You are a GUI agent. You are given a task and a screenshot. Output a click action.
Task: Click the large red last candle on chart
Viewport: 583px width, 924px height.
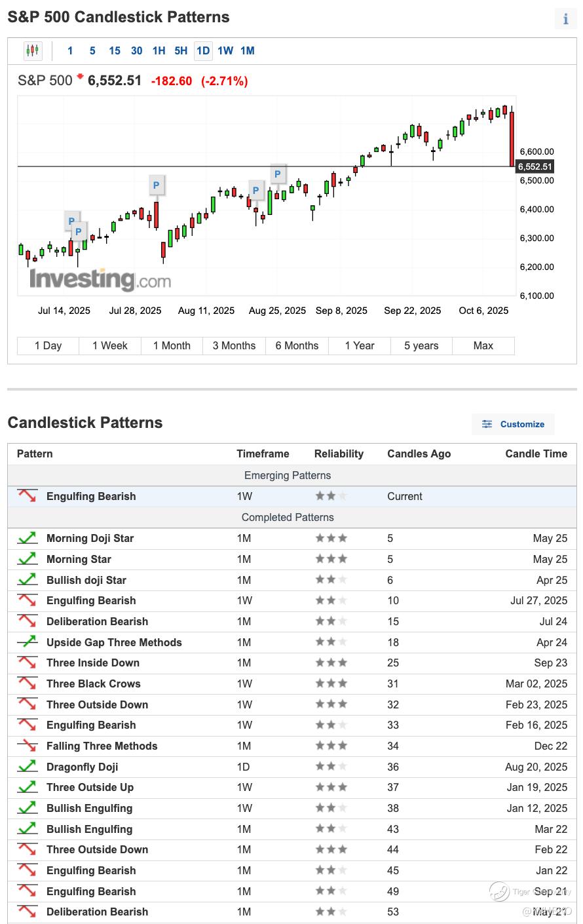(x=512, y=139)
